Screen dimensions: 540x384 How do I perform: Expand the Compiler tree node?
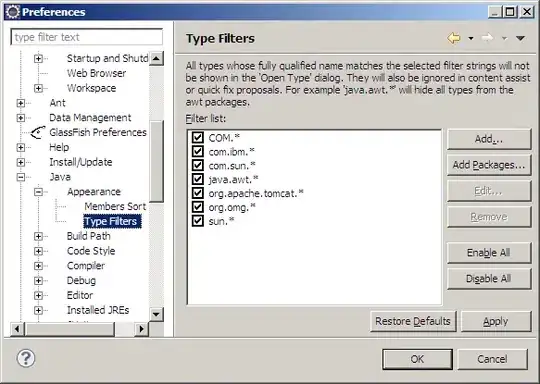[38, 266]
